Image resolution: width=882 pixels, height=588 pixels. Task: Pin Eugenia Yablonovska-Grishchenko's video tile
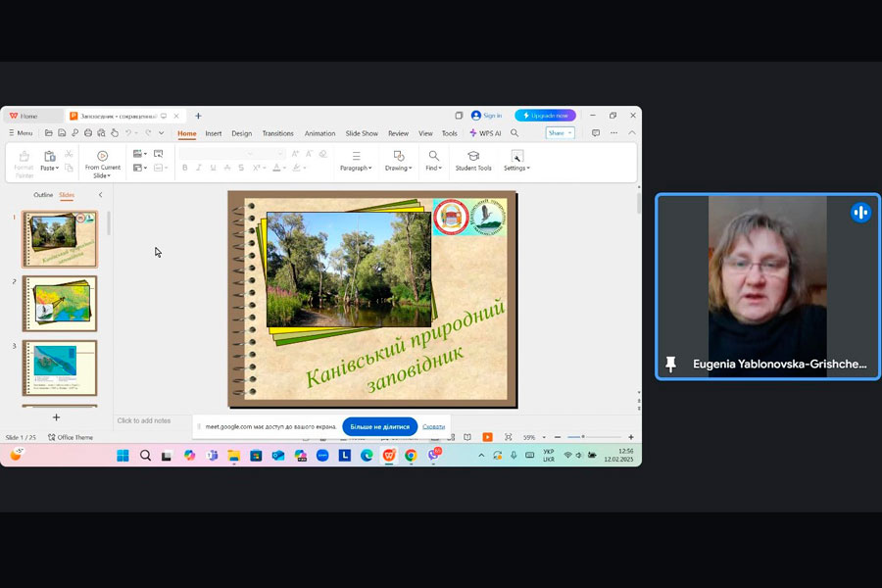[x=670, y=364]
